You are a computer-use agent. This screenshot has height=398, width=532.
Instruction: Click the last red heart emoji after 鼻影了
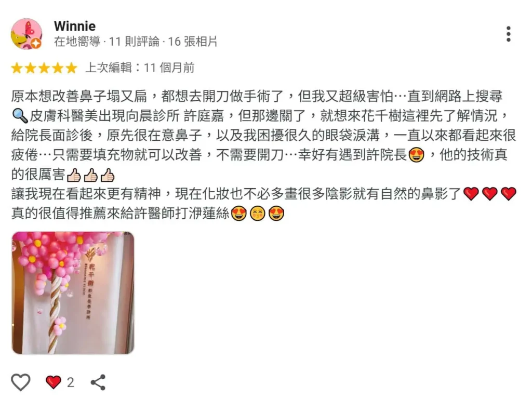[x=508, y=194]
